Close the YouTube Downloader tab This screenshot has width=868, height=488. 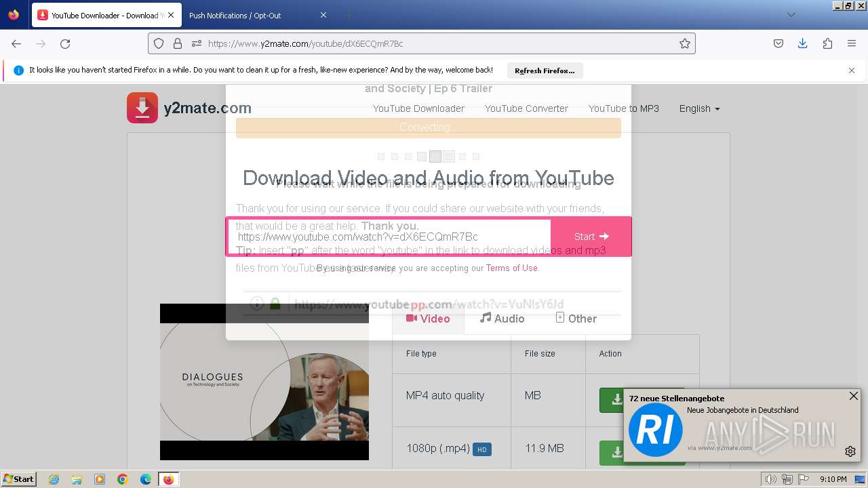pyautogui.click(x=170, y=15)
